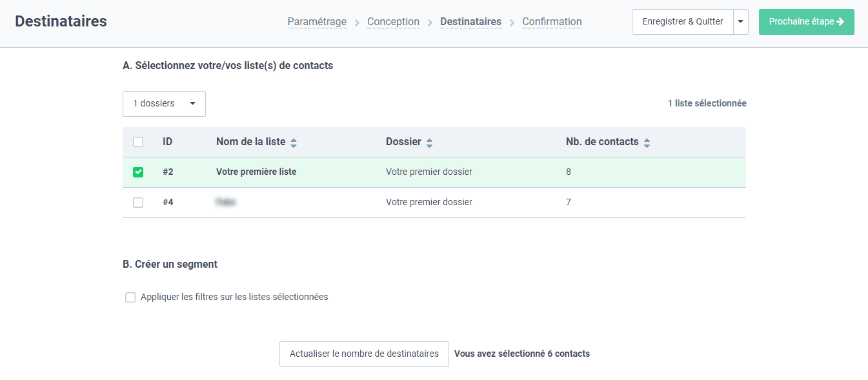Image resolution: width=868 pixels, height=380 pixels.
Task: Sort by Nom de la liste arrows
Action: [x=294, y=143]
